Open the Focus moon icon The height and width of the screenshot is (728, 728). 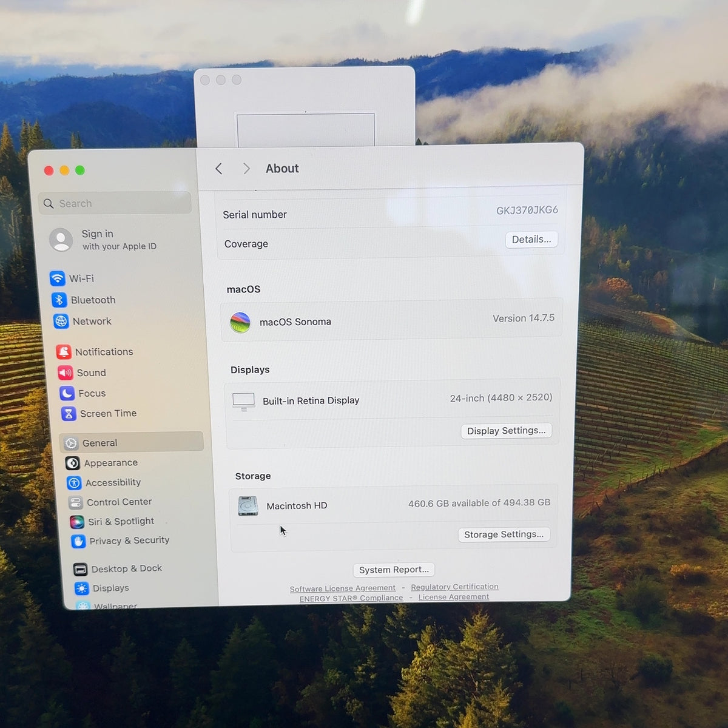click(x=67, y=393)
